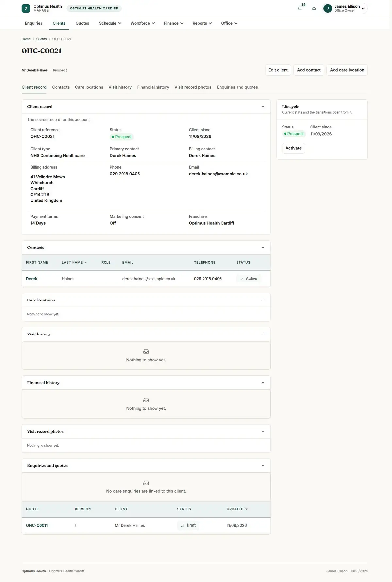This screenshot has width=392, height=582.
Task: Collapse the Care locations panel
Action: tap(263, 300)
